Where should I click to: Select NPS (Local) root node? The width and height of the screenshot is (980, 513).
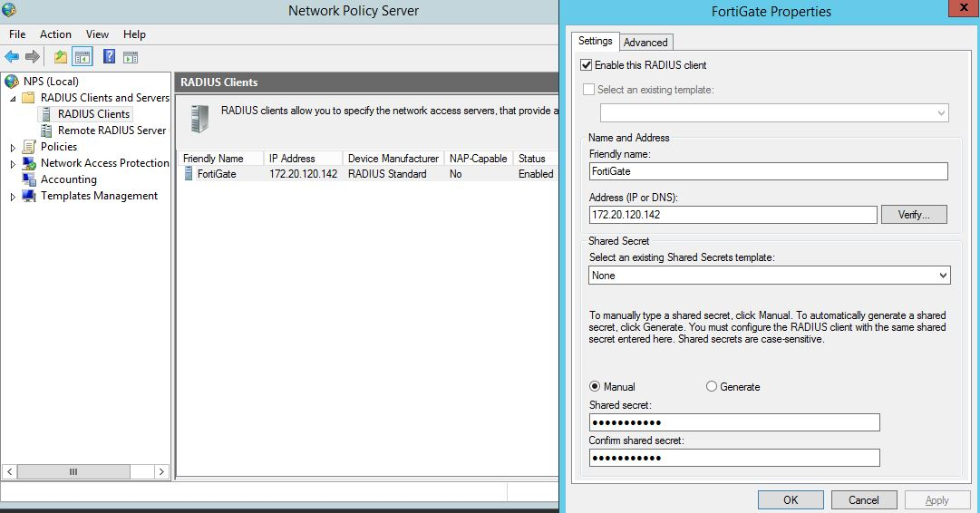click(x=51, y=82)
